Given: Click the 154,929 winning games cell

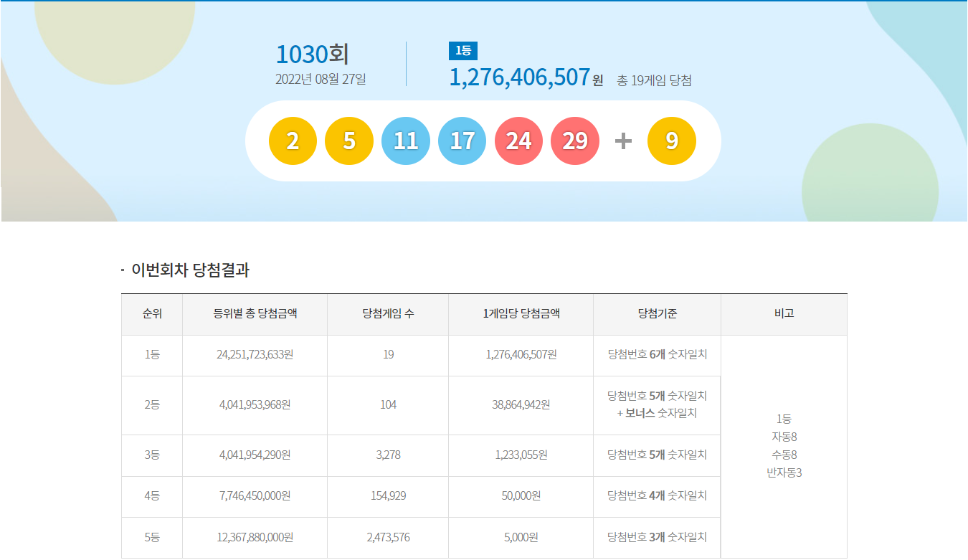Looking at the screenshot, I should pyautogui.click(x=388, y=496).
